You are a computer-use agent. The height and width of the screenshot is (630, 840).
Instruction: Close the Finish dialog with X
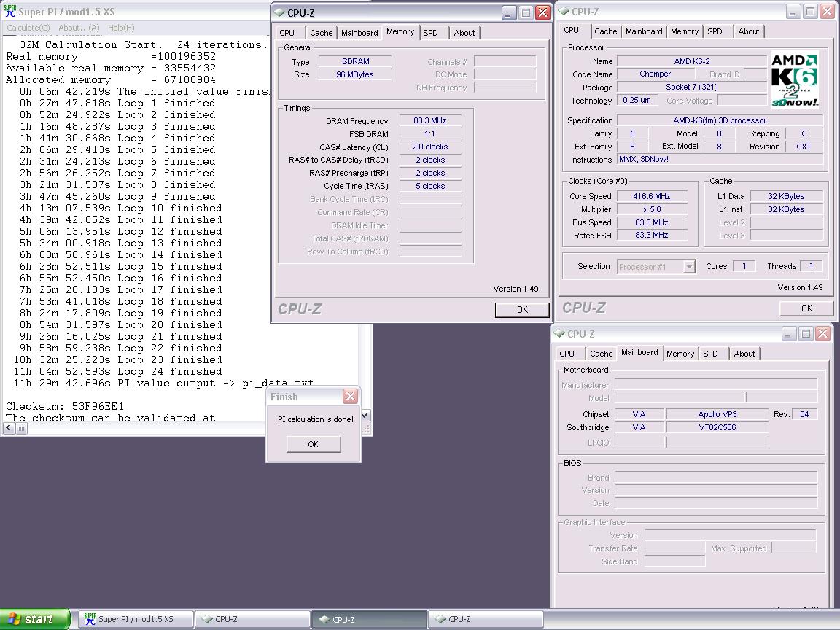click(x=350, y=397)
